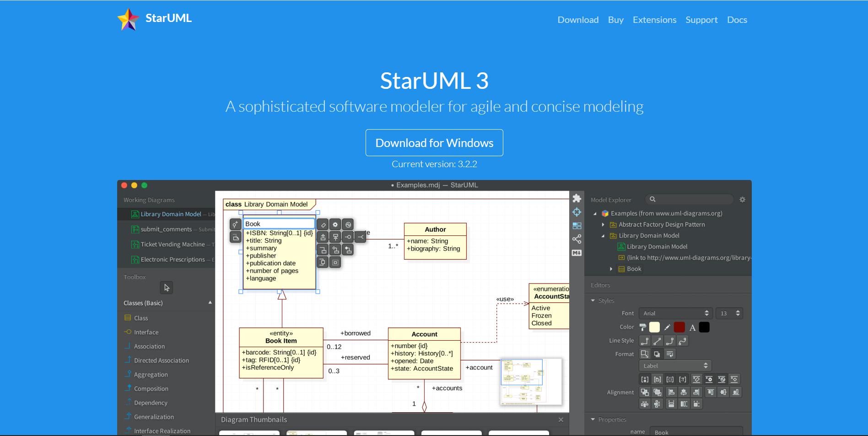This screenshot has height=436, width=868.
Task: Toggle the word wrap format button
Action: (670, 354)
